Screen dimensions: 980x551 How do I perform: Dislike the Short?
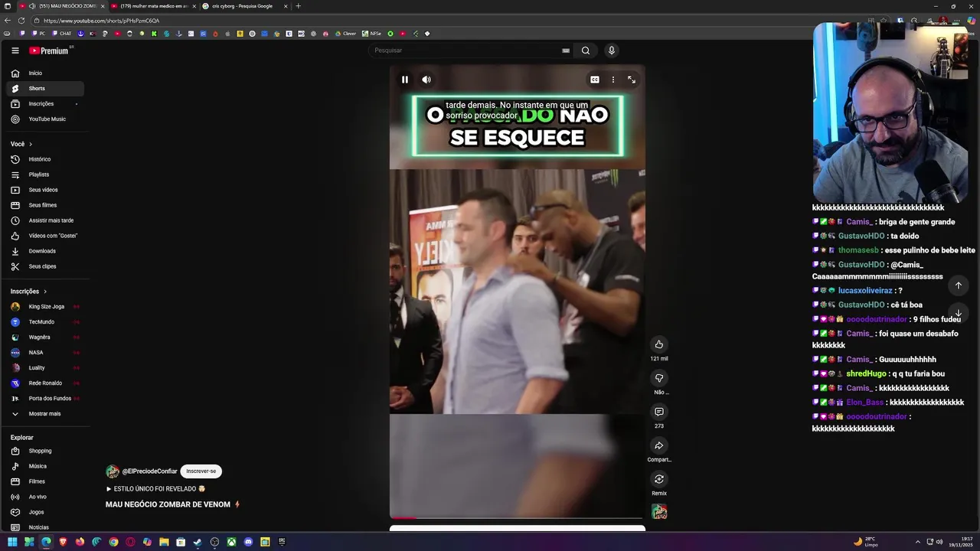point(659,378)
